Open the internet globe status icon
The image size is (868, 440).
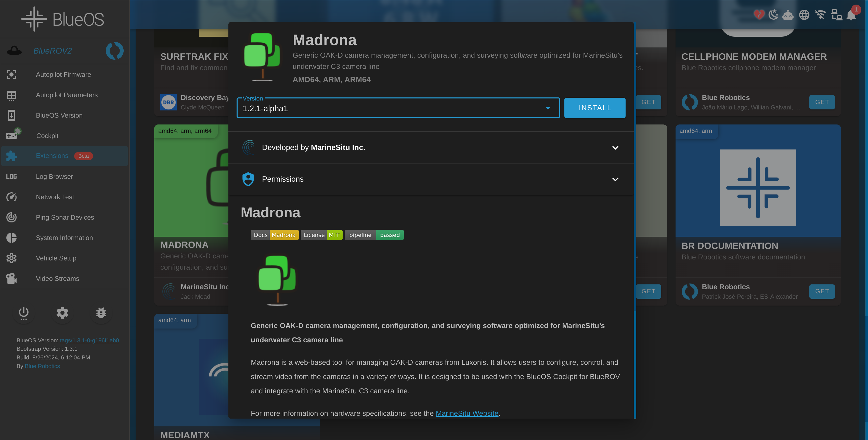pos(804,15)
